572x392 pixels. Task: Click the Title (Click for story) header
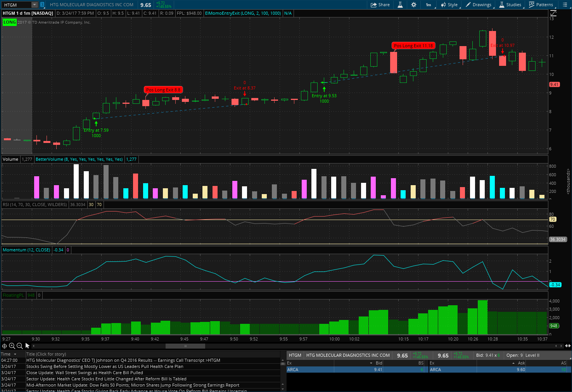tap(46, 354)
